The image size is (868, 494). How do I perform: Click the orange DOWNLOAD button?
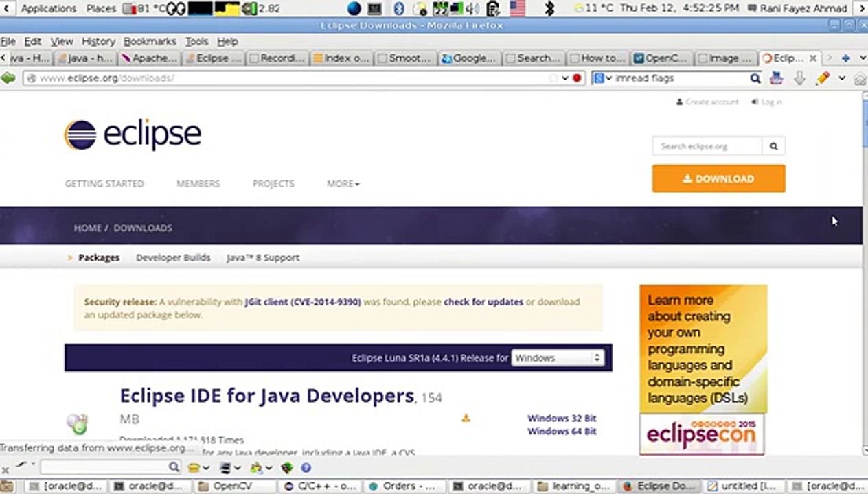click(x=718, y=178)
